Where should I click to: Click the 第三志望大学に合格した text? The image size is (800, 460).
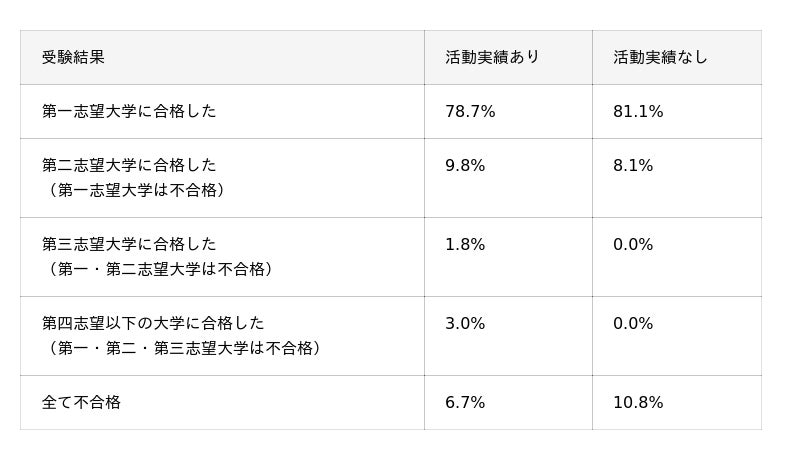point(129,244)
